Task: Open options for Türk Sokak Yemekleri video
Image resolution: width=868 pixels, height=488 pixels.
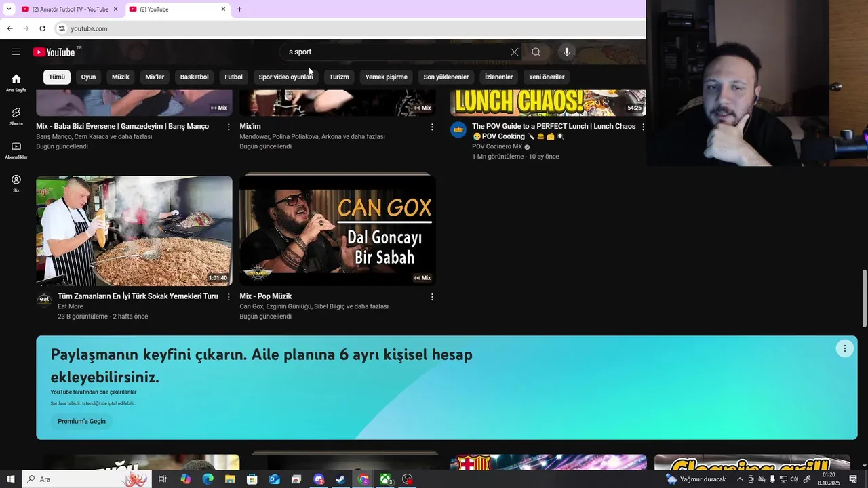Action: pos(229,297)
